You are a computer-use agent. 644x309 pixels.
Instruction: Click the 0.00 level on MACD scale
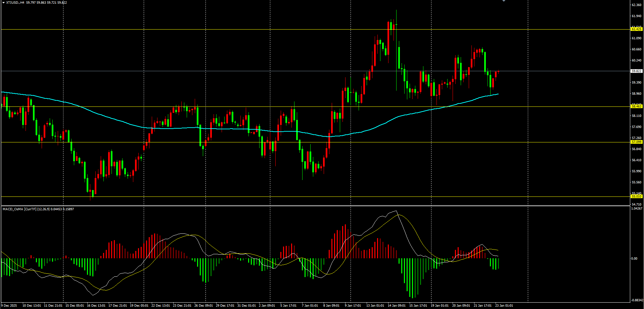tap(634, 259)
